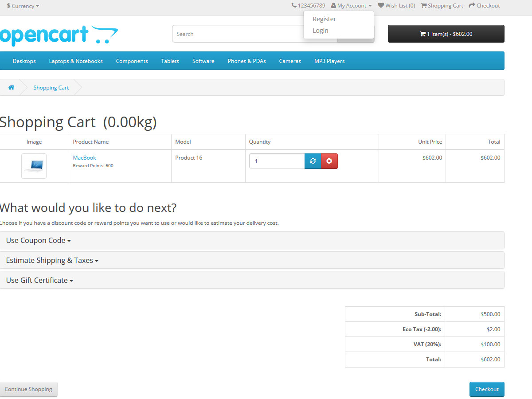Viewport: 532px width, 399px height.
Task: Open the Laptops & Notebooks menu
Action: (x=76, y=61)
